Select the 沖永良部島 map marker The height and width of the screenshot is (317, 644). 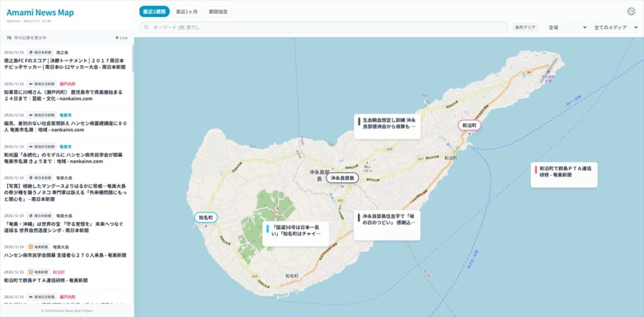pos(342,178)
